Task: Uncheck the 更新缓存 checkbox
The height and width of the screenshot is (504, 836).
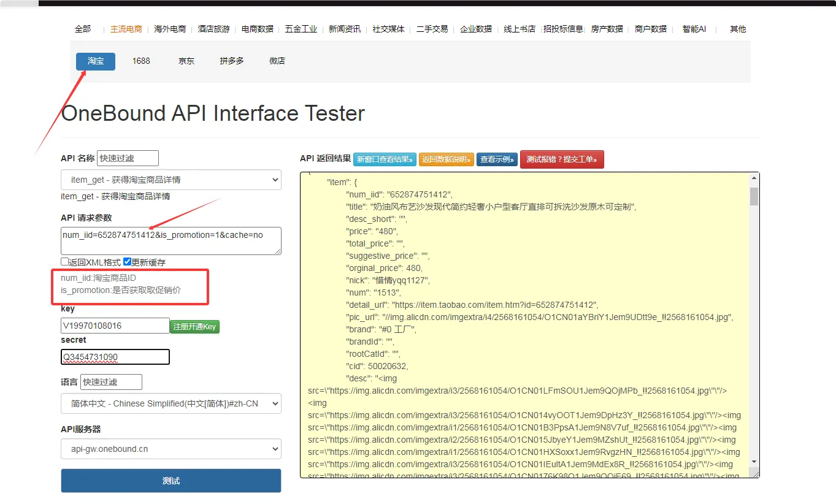Action: click(x=128, y=262)
